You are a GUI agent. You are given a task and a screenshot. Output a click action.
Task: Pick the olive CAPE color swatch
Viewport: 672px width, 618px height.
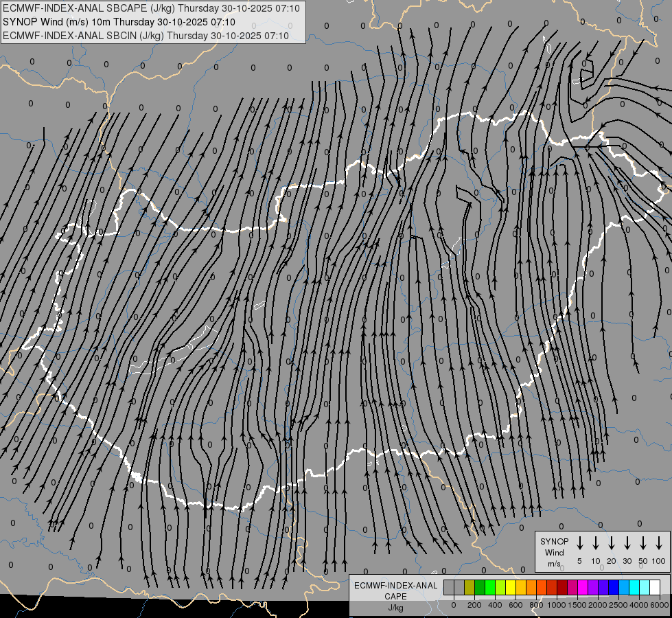[470, 587]
